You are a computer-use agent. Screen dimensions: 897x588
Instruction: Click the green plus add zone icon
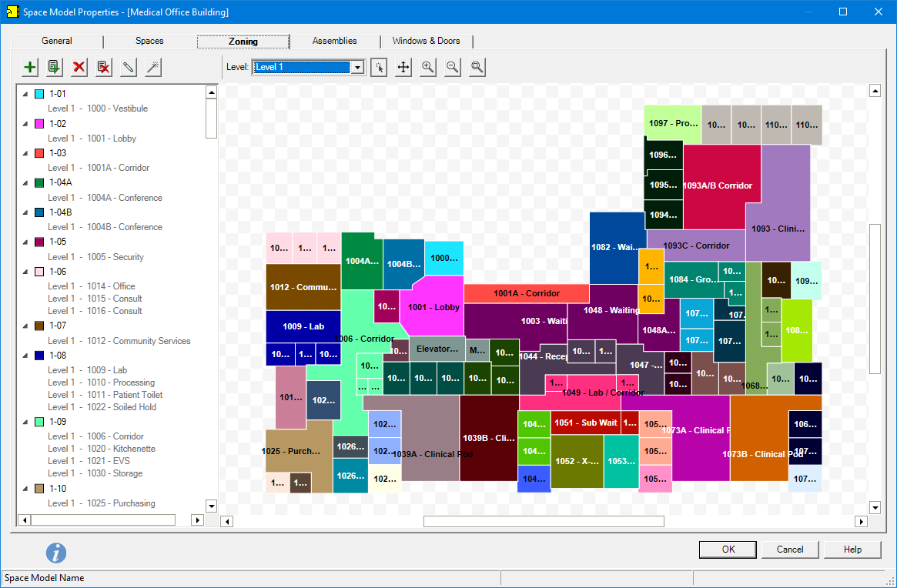pyautogui.click(x=30, y=67)
